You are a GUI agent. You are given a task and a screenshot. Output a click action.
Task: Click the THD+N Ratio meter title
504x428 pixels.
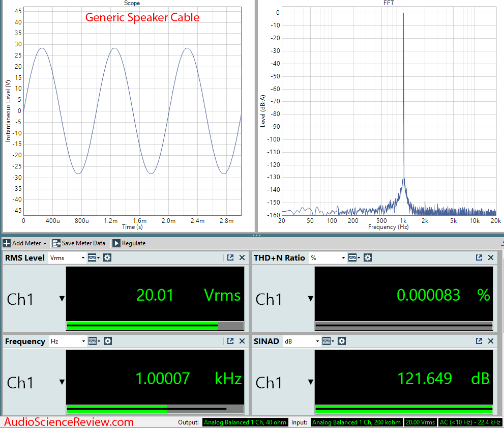[x=279, y=258]
